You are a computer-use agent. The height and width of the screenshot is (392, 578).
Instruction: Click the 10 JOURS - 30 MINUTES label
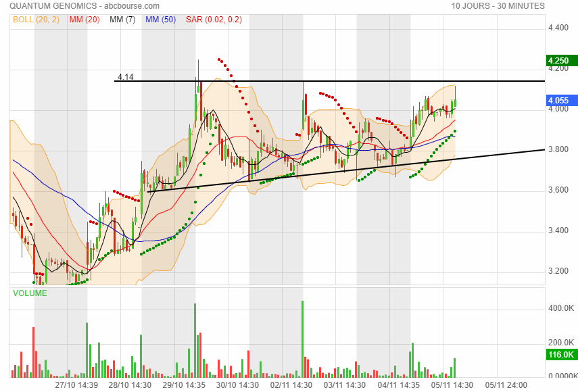click(x=498, y=6)
